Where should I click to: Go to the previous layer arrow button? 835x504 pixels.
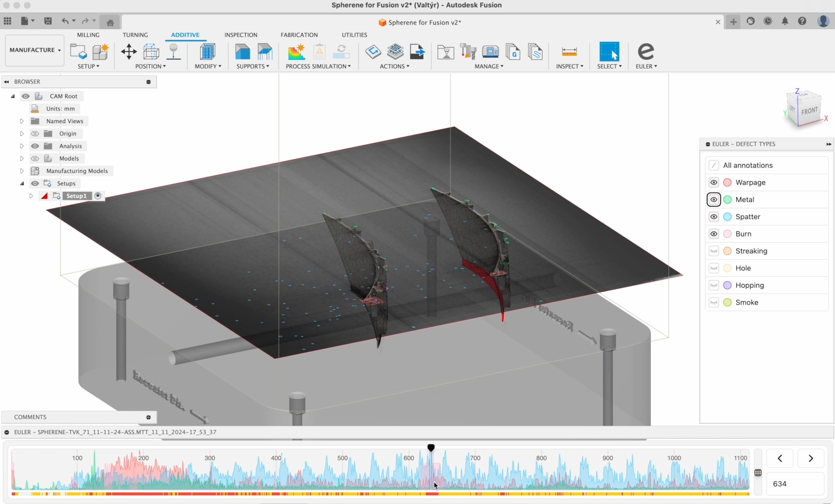point(780,458)
